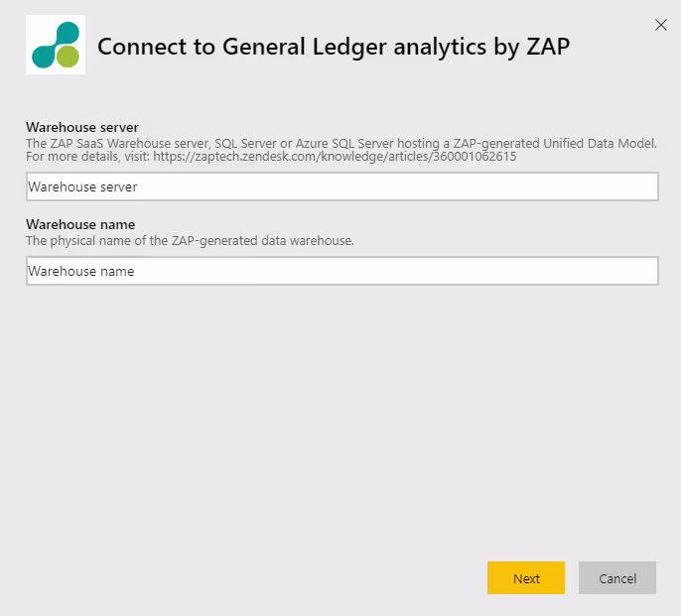Screen dimensions: 681x616
Task: Click the ZAP logo icon
Action: coord(56,45)
